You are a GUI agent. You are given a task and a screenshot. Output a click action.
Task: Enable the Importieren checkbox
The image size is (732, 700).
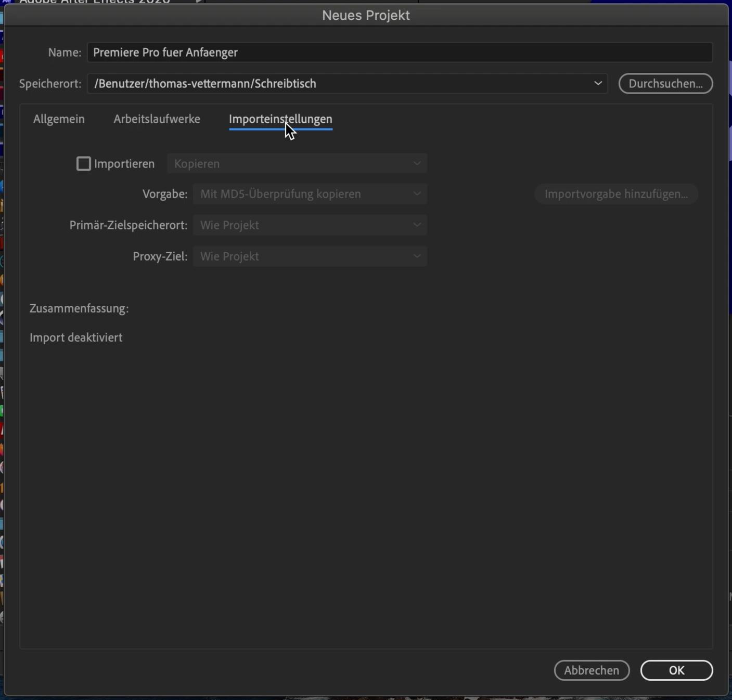(x=84, y=164)
